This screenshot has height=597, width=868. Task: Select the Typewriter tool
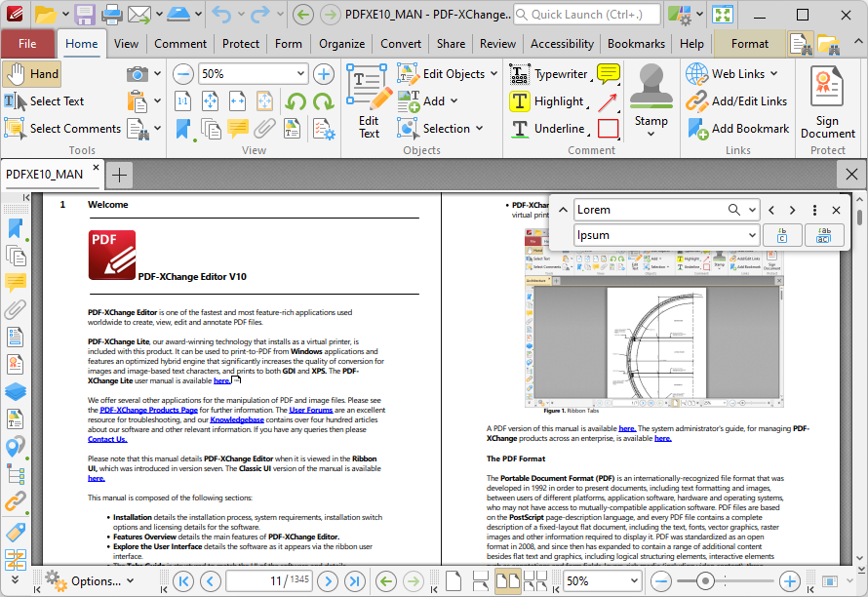click(548, 74)
